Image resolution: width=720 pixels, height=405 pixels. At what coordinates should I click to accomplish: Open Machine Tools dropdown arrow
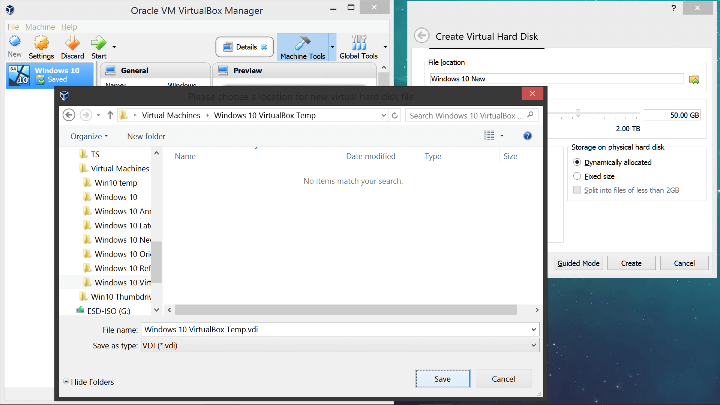(332, 47)
